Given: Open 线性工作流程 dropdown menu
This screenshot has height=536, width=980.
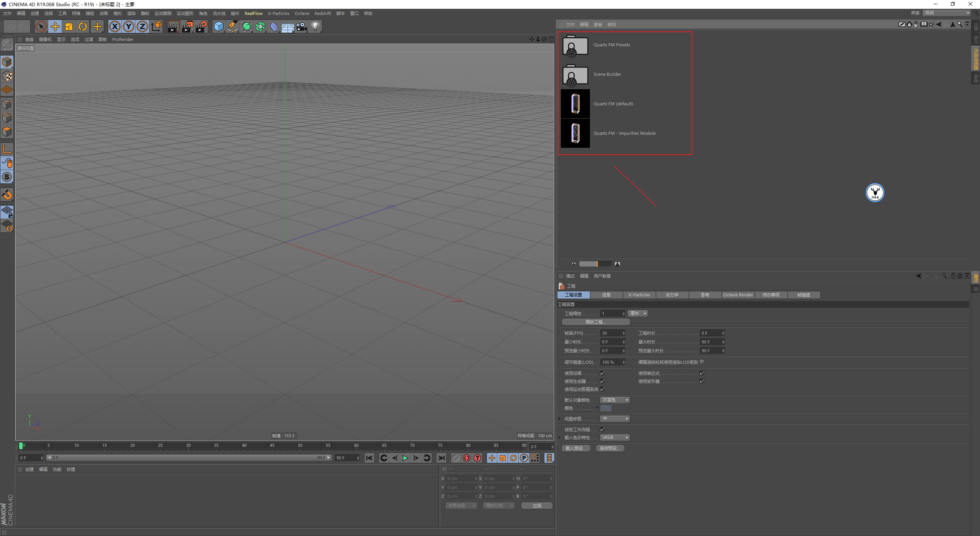Looking at the screenshot, I should pyautogui.click(x=602, y=430).
